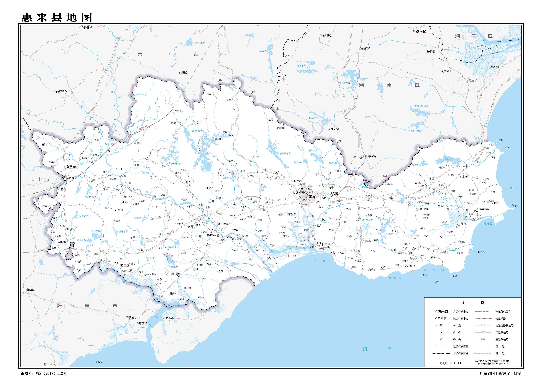Screen dimensions: 542x392
Task: Click the 广东省国土资源厅 监制 credit text
Action: (500, 373)
